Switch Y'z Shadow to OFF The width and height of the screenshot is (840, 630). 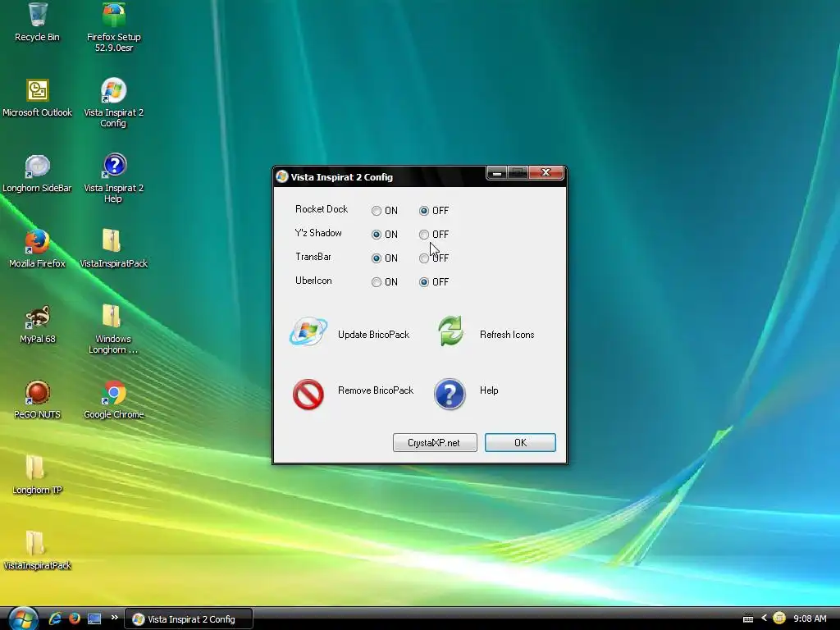click(x=424, y=234)
